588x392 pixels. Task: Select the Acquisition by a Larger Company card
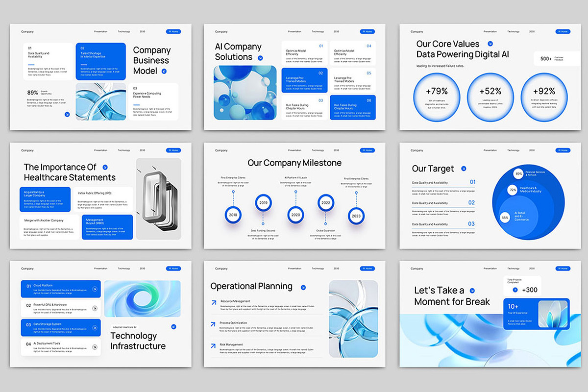pyautogui.click(x=46, y=199)
